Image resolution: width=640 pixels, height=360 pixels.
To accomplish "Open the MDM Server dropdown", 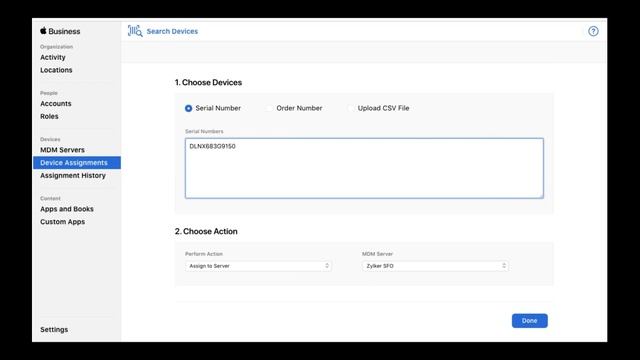I will [435, 266].
